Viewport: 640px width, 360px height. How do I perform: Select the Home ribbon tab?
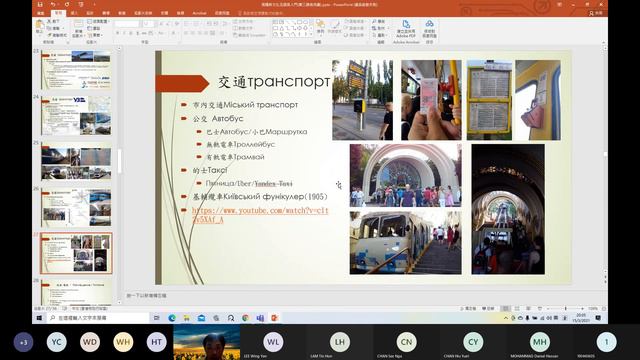58,13
